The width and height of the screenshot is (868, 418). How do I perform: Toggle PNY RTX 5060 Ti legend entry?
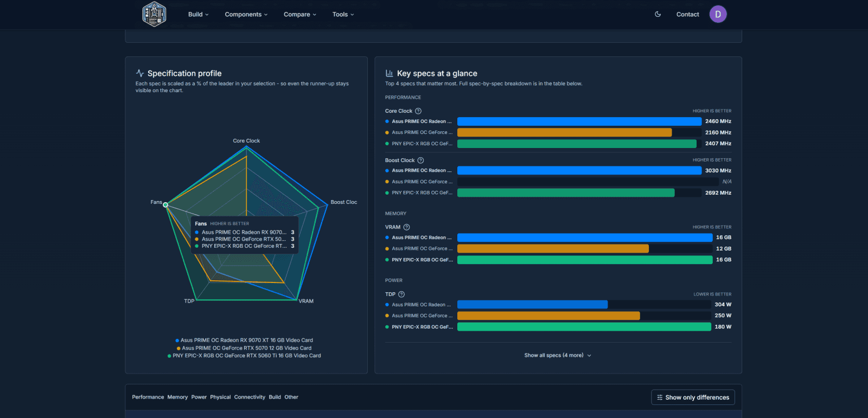[x=244, y=356]
